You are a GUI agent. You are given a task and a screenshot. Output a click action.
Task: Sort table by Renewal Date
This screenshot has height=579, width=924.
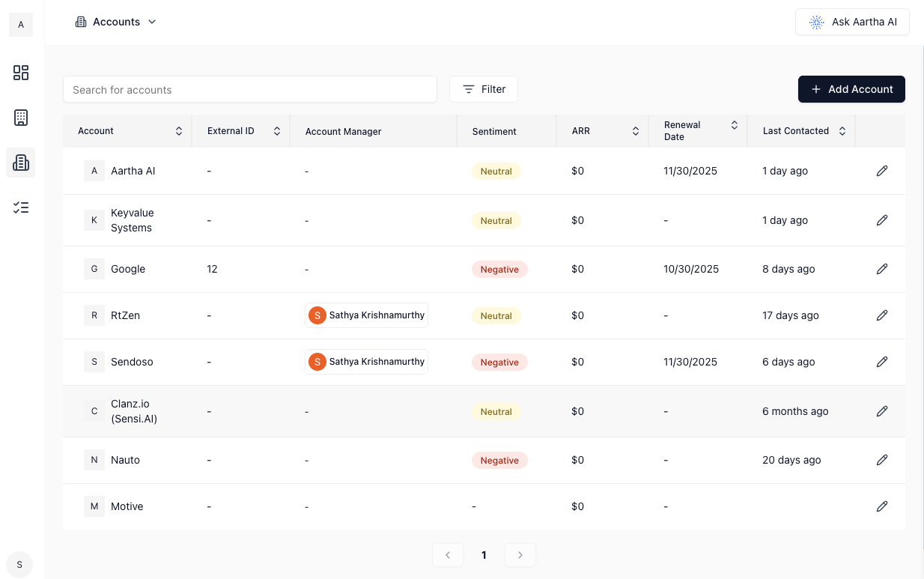734,125
